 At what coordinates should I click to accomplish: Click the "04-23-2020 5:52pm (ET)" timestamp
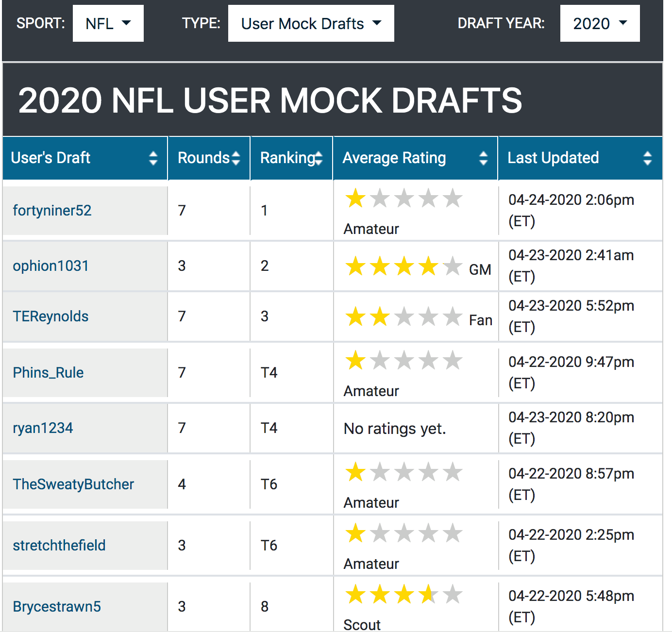[571, 316]
